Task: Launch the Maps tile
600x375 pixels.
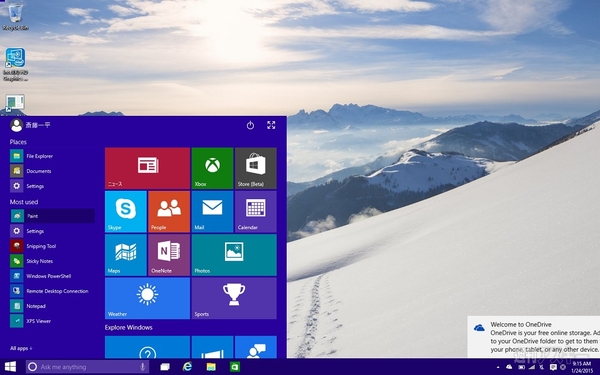Action: pos(126,255)
